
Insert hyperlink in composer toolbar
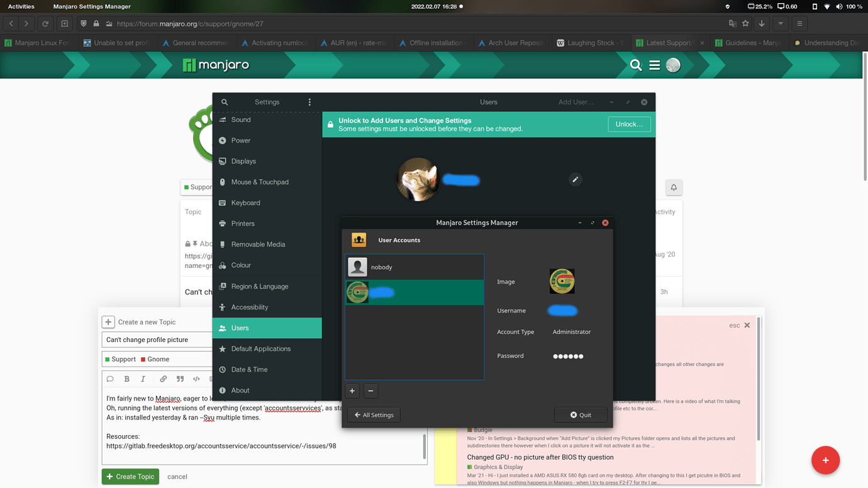pyautogui.click(x=163, y=379)
